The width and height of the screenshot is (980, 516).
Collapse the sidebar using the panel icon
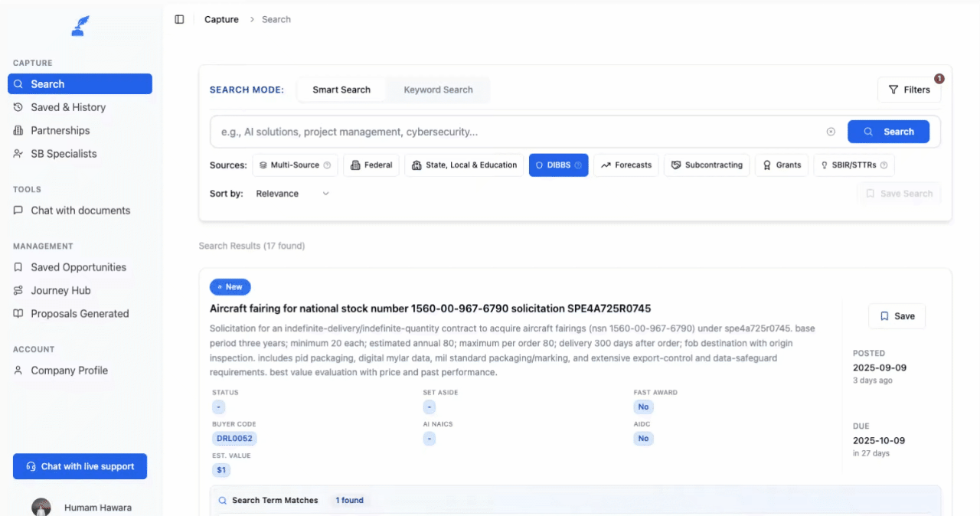[x=179, y=18]
